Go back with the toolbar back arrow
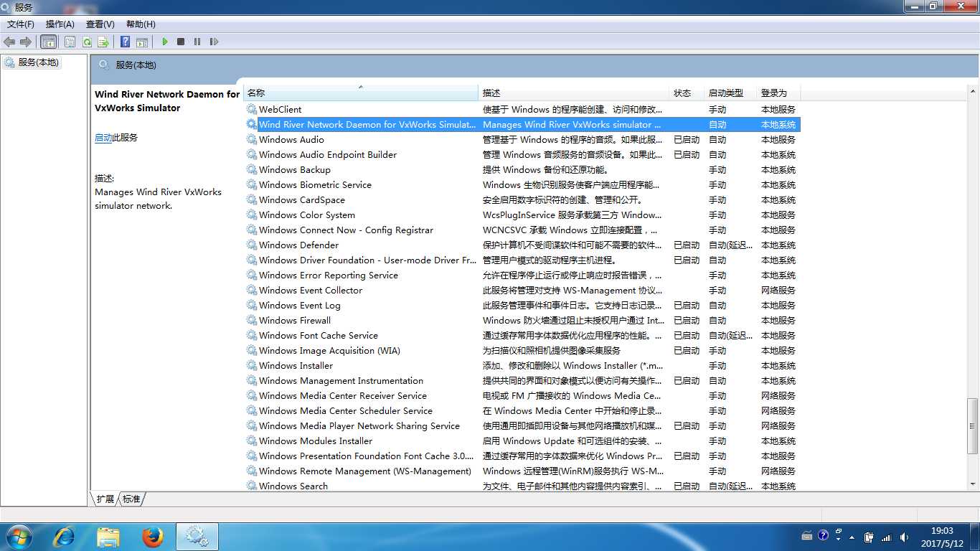Viewport: 980px width, 551px height. (9, 42)
